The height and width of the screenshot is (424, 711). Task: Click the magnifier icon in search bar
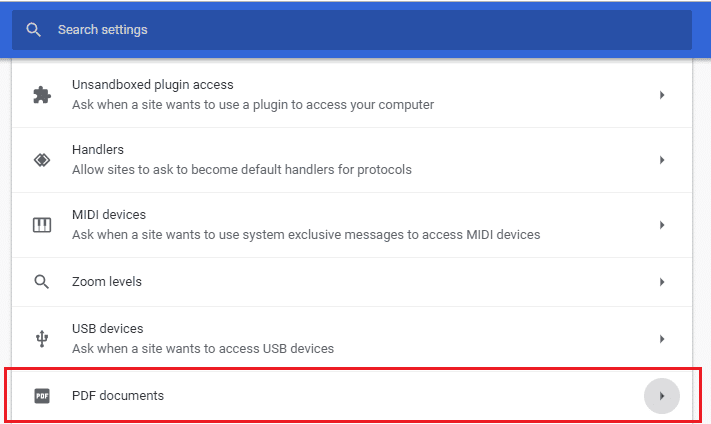click(34, 30)
